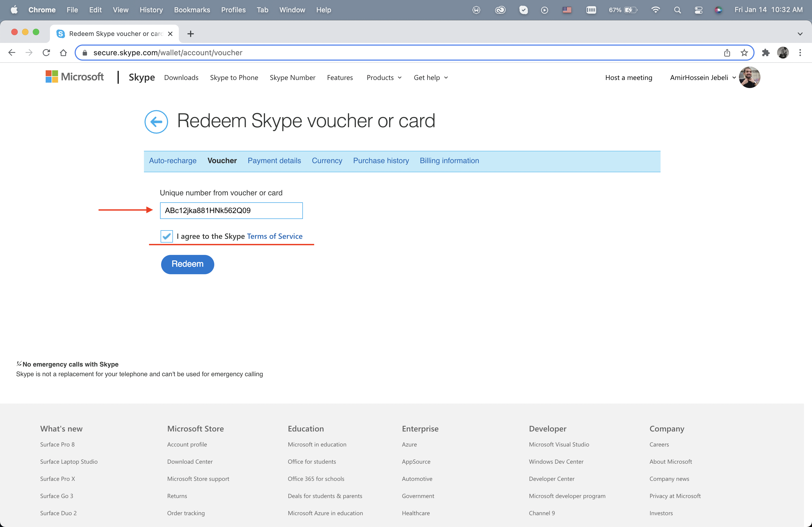
Task: Open the Microsoft Visual Studio footer link
Action: click(x=559, y=444)
